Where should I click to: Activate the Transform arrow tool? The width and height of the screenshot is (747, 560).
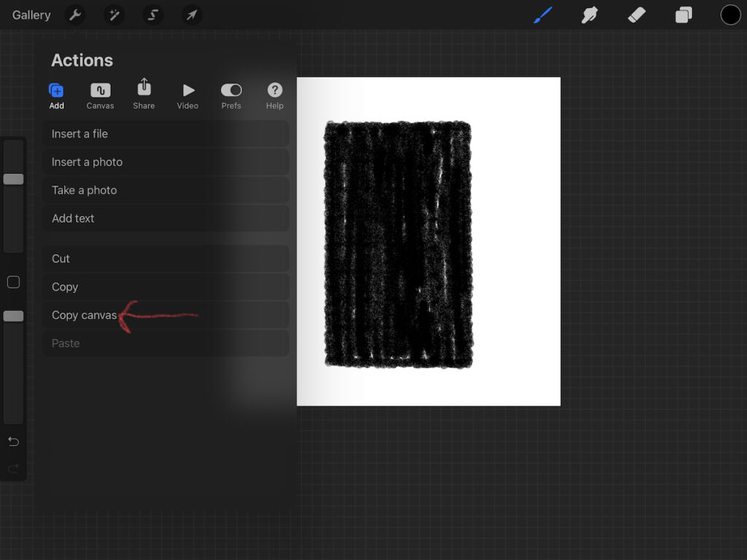192,15
